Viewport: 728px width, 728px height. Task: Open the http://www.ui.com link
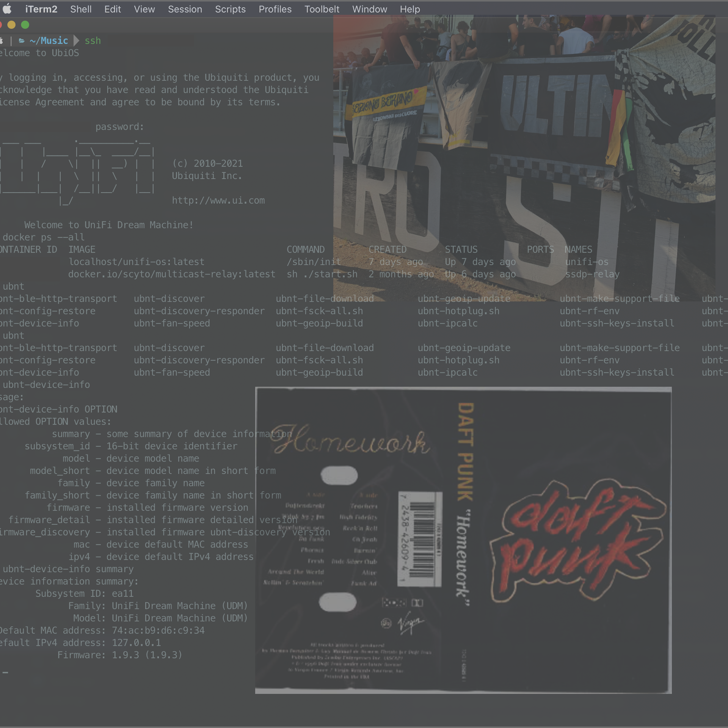pyautogui.click(x=218, y=201)
